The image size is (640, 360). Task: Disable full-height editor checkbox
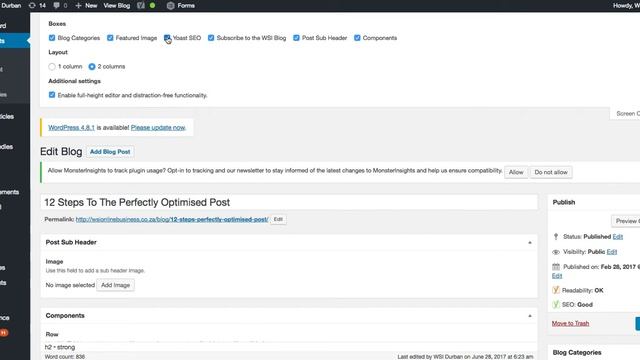coord(52,95)
